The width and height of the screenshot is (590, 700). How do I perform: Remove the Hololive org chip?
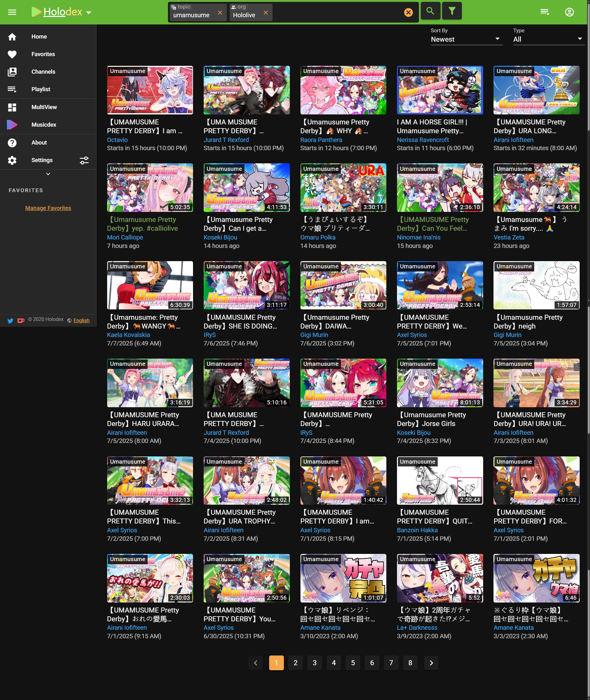coord(266,12)
